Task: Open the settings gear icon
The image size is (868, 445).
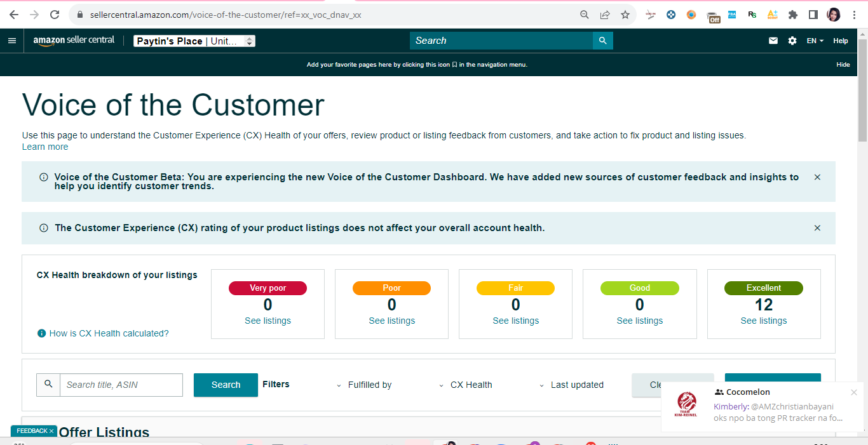Action: 792,41
